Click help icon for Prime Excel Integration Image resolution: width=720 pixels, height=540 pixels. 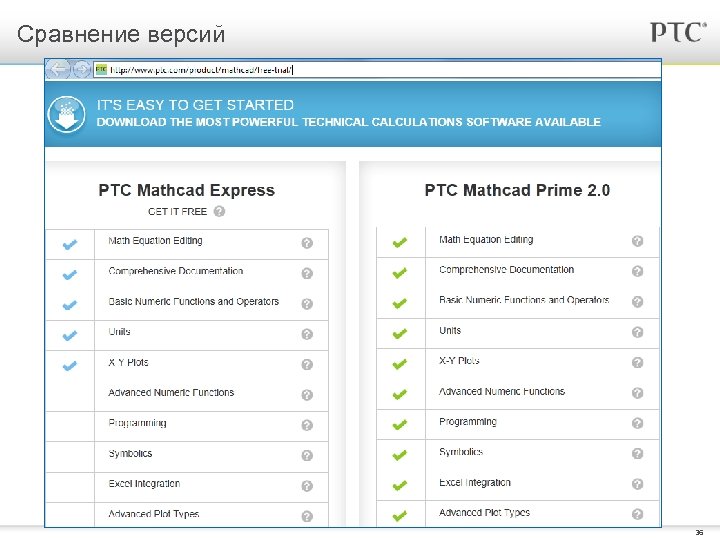click(x=637, y=484)
